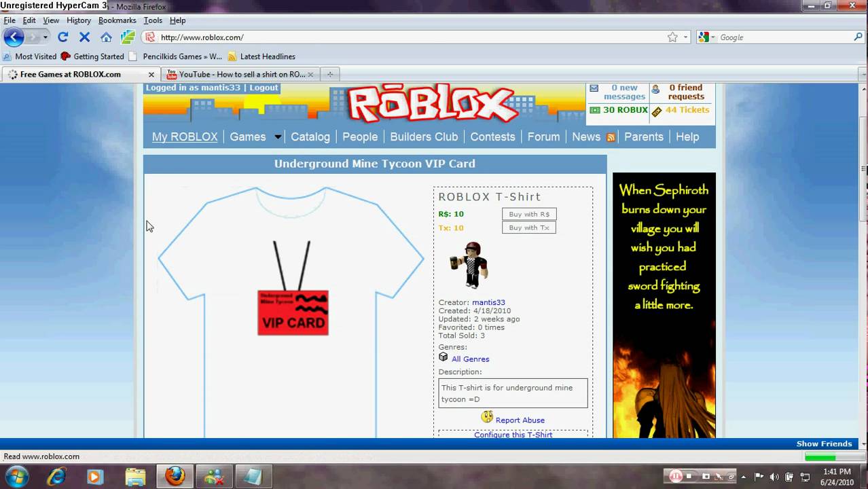Click the Sephiroth sword fighting advertisement
The image size is (868, 489).
click(x=664, y=306)
